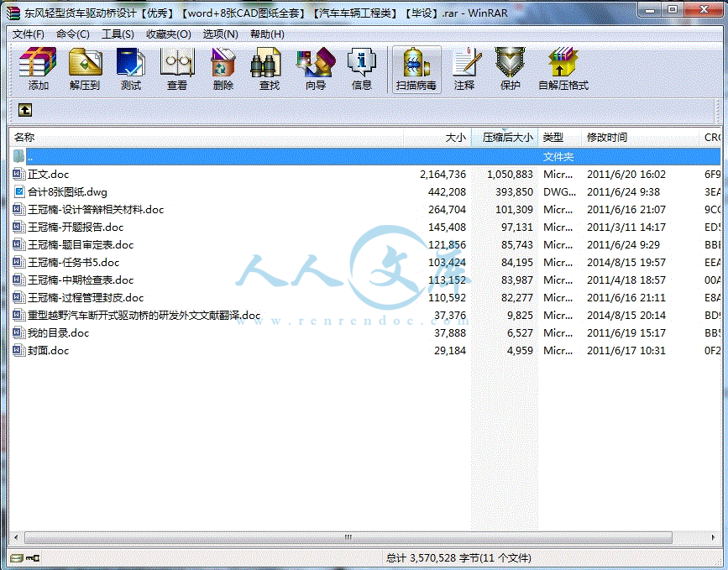The image size is (728, 570).
Task: Open the Favorites (收藏夹) menu
Action: point(169,34)
